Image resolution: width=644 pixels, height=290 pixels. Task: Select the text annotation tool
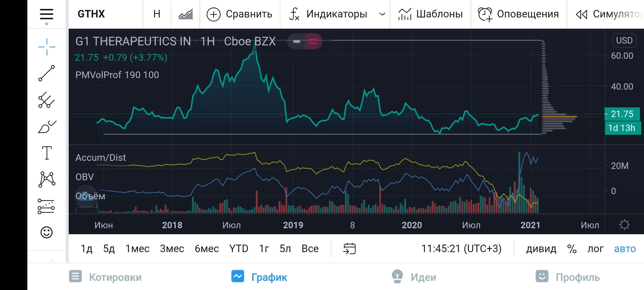click(47, 153)
